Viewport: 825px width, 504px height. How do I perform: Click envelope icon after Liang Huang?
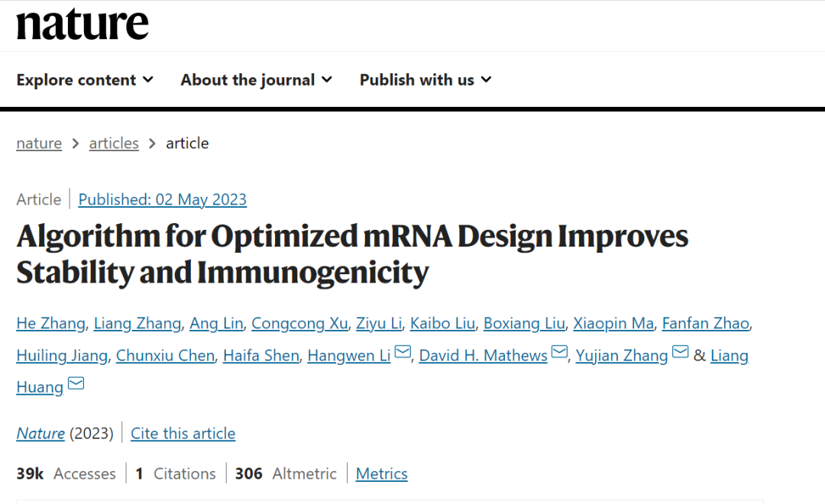pos(76,384)
